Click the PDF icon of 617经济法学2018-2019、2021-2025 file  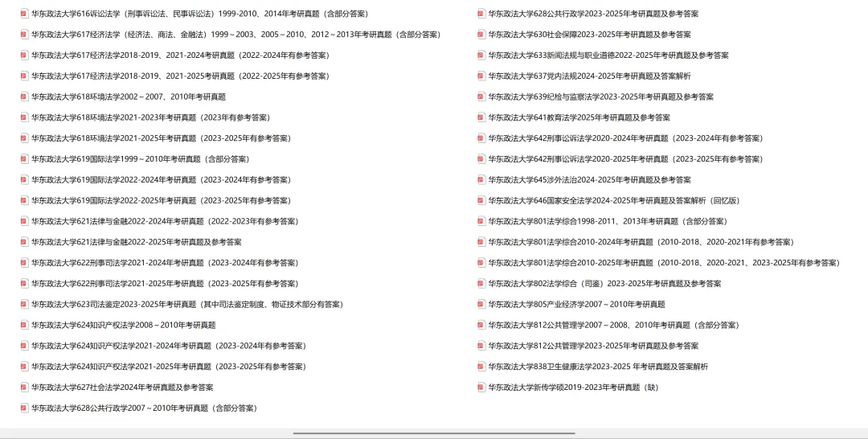point(24,76)
